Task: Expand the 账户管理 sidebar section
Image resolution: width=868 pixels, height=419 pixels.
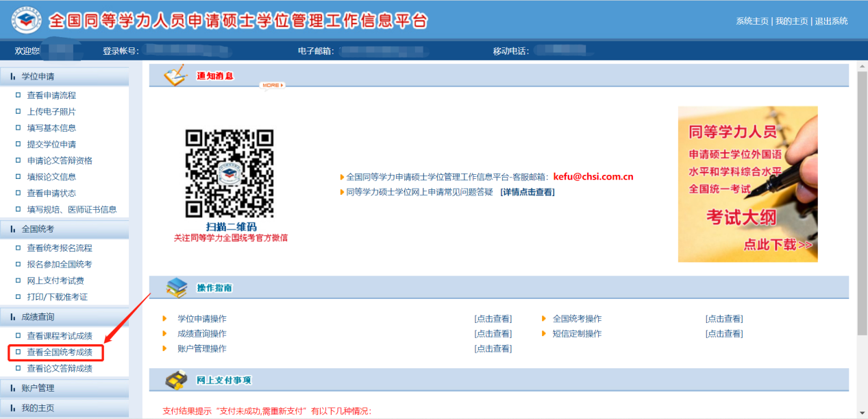Action: tap(64, 388)
